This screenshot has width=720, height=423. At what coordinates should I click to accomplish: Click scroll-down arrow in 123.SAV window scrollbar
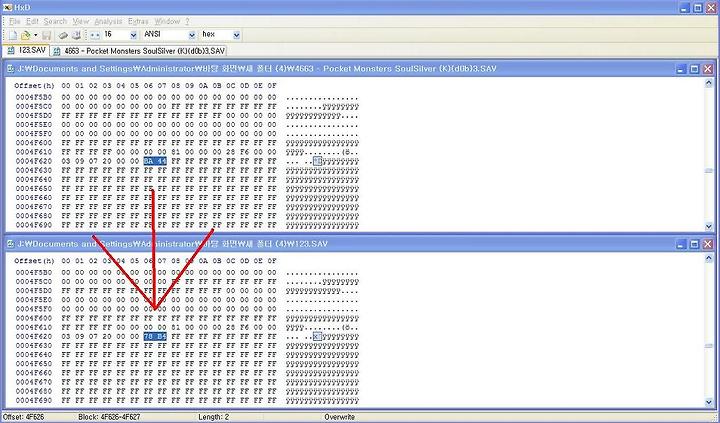pyautogui.click(x=709, y=402)
